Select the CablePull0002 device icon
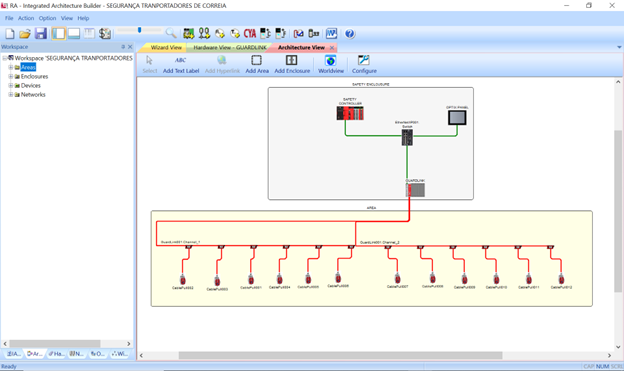The width and height of the screenshot is (624, 371). click(x=183, y=279)
